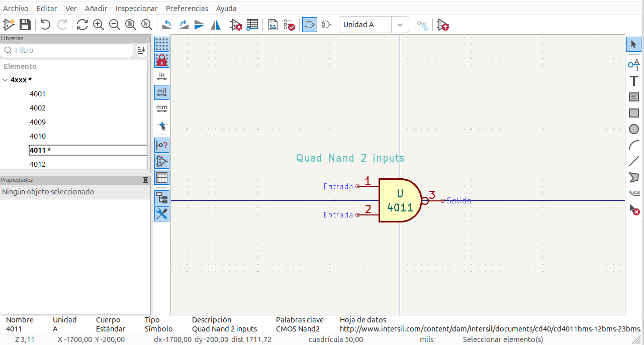
Task: Click the save disk icon
Action: click(x=25, y=25)
